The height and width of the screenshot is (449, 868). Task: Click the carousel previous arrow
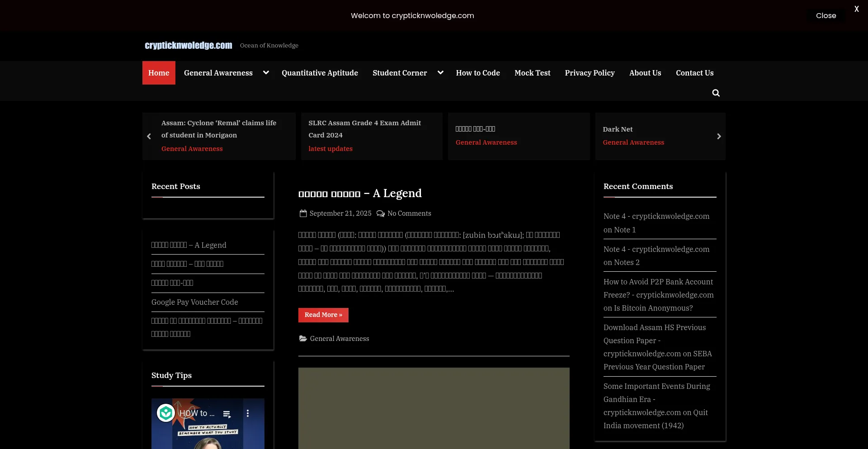point(149,137)
